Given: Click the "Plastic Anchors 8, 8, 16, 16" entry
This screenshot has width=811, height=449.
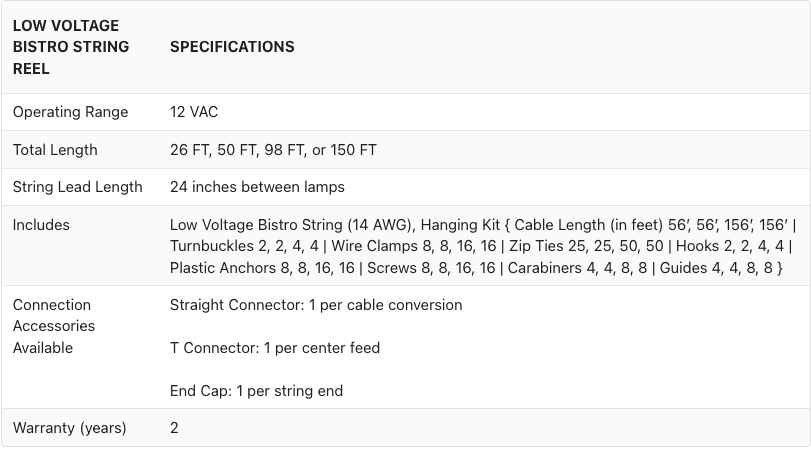Looking at the screenshot, I should click(262, 268).
